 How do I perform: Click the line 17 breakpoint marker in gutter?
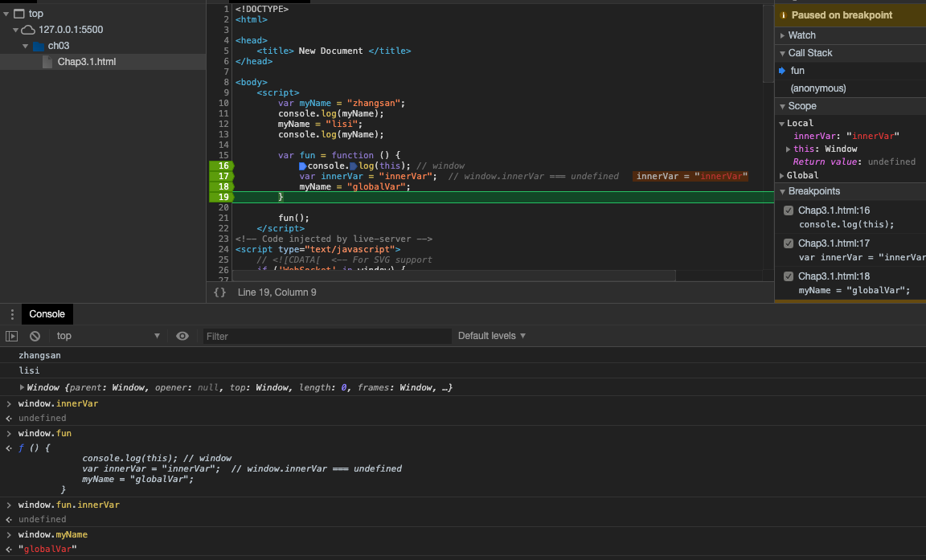click(x=221, y=176)
